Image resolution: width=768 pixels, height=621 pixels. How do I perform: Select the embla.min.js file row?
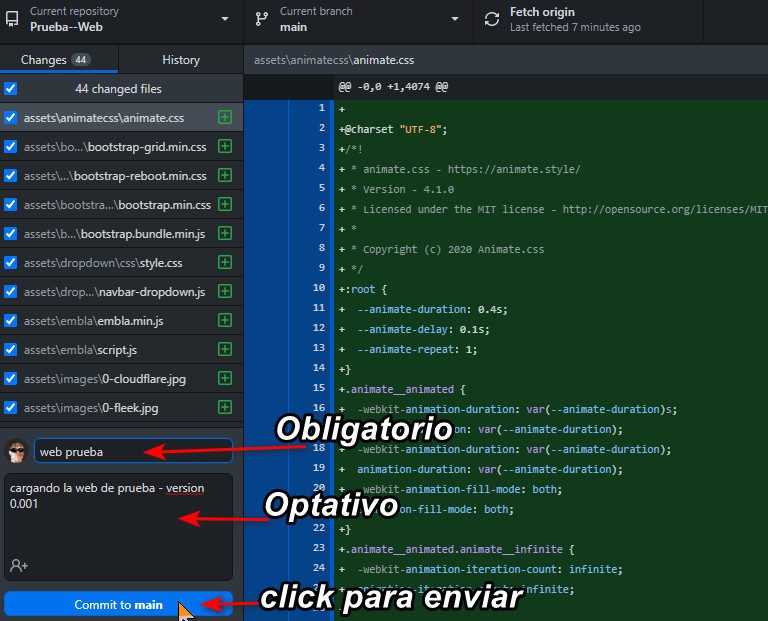(121, 320)
